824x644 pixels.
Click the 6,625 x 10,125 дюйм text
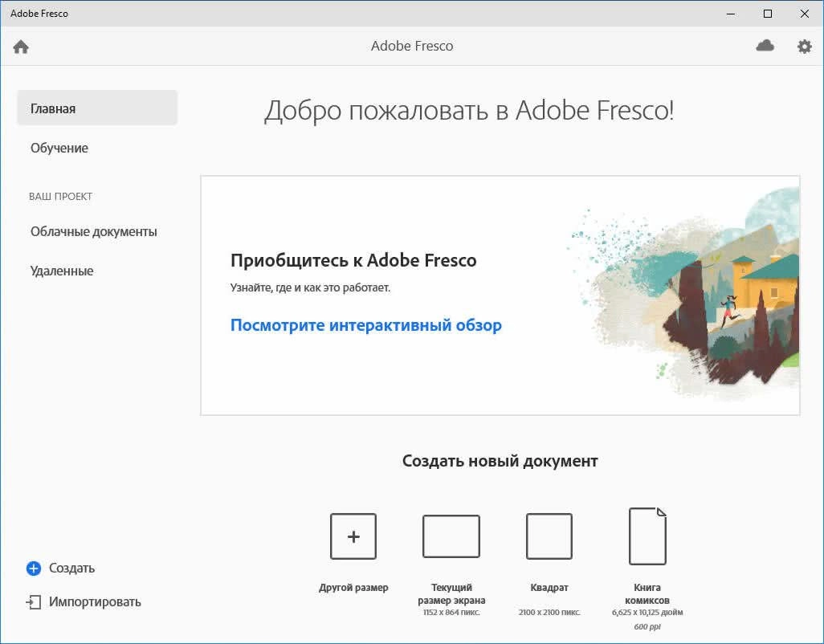(x=647, y=613)
